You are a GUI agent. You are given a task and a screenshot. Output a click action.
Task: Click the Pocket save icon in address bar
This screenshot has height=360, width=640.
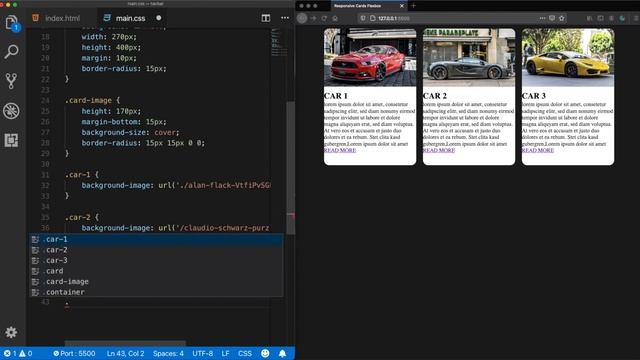[x=552, y=18]
